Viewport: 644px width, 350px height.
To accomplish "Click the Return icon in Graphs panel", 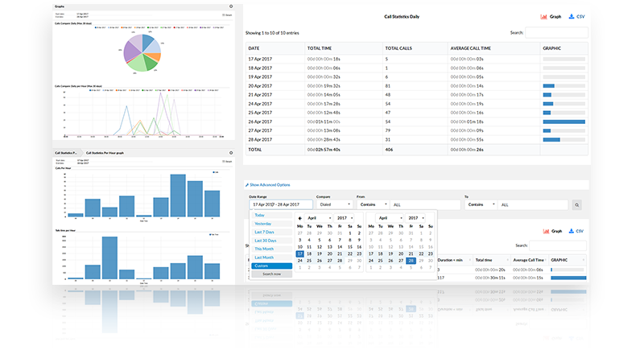I will tap(227, 15).
